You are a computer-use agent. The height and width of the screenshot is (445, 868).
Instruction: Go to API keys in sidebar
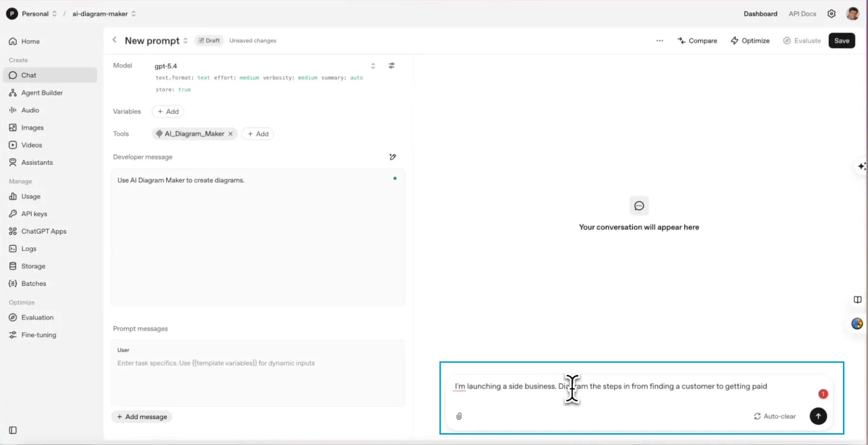pos(34,214)
